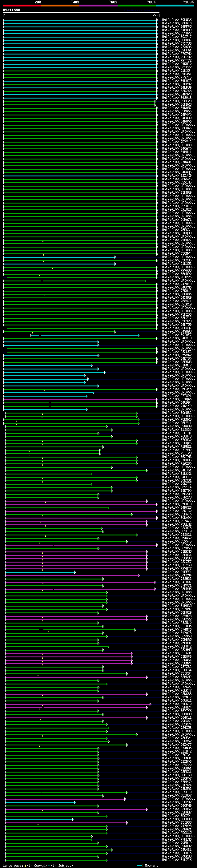Select label UniRef100_C4LJ51
The height and width of the screenshot is (868, 197).
(177, 470)
